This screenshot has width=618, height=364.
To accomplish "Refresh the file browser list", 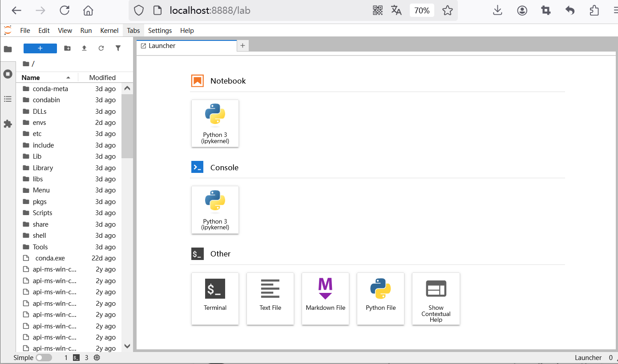I will [x=101, y=48].
